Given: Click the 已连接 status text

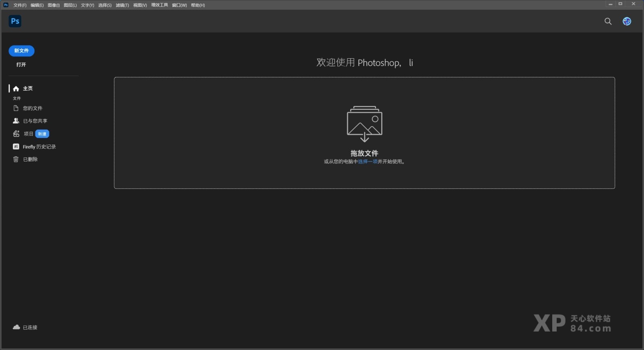Looking at the screenshot, I should [30, 327].
